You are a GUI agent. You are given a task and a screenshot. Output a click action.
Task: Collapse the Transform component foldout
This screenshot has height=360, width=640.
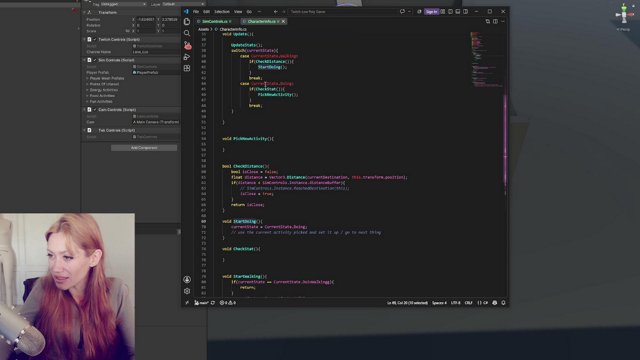coord(84,13)
